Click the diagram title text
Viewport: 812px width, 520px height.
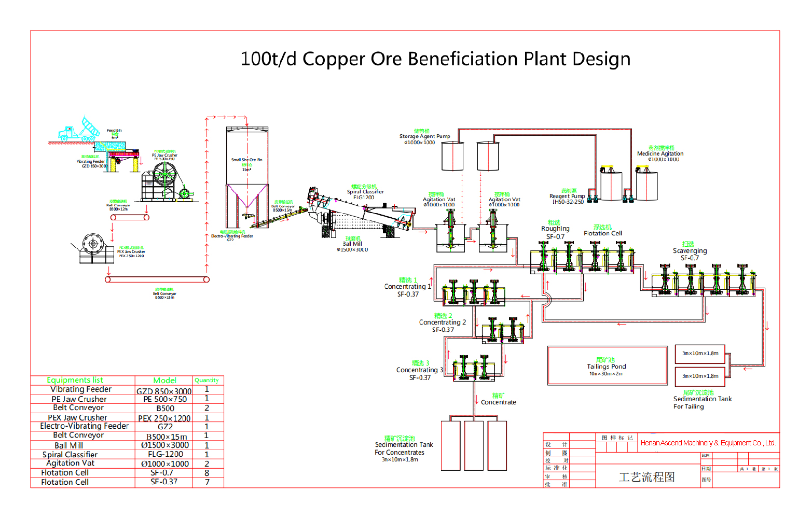(435, 59)
